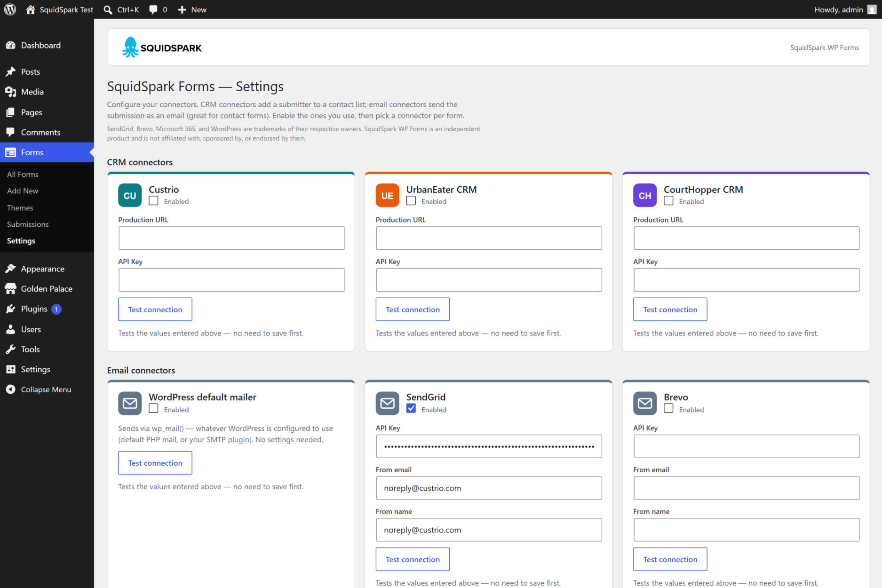Test connection for Brevo
This screenshot has height=588, width=882.
tap(670, 559)
